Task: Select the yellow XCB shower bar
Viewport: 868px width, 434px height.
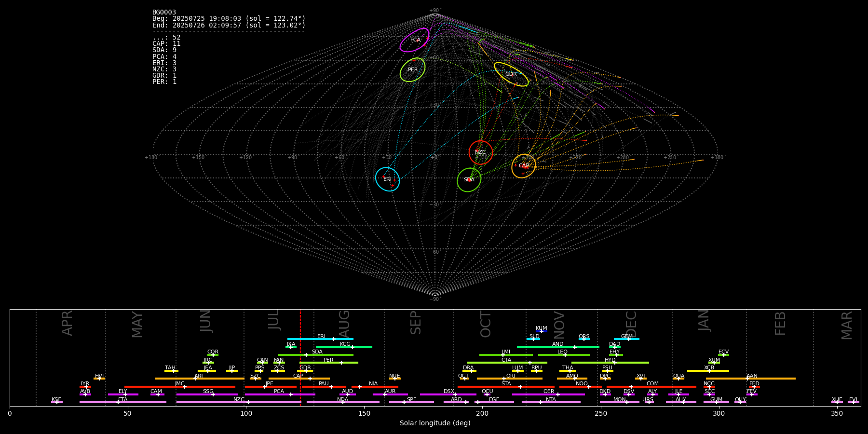Action: click(708, 371)
